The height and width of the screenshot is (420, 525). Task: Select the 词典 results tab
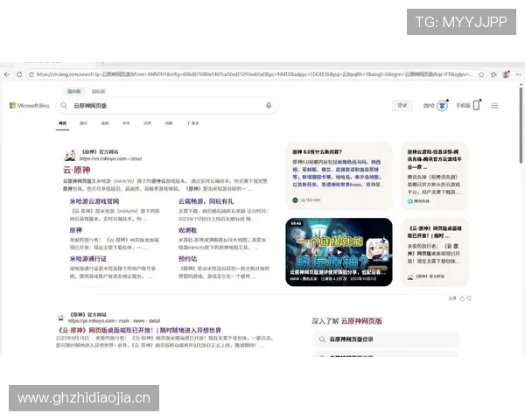[147, 123]
